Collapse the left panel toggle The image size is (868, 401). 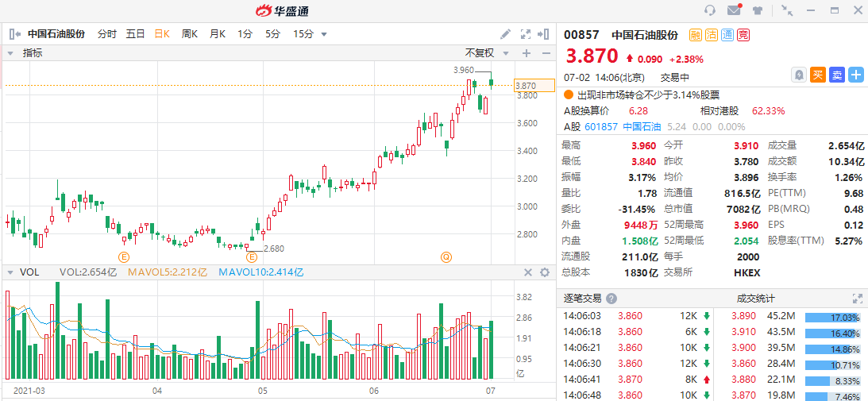14,34
